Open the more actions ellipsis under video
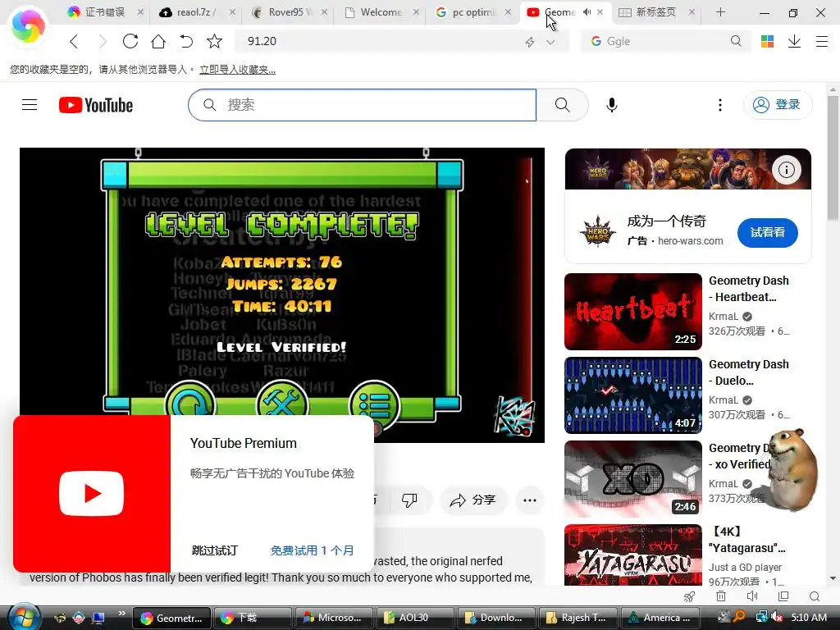 tap(530, 500)
